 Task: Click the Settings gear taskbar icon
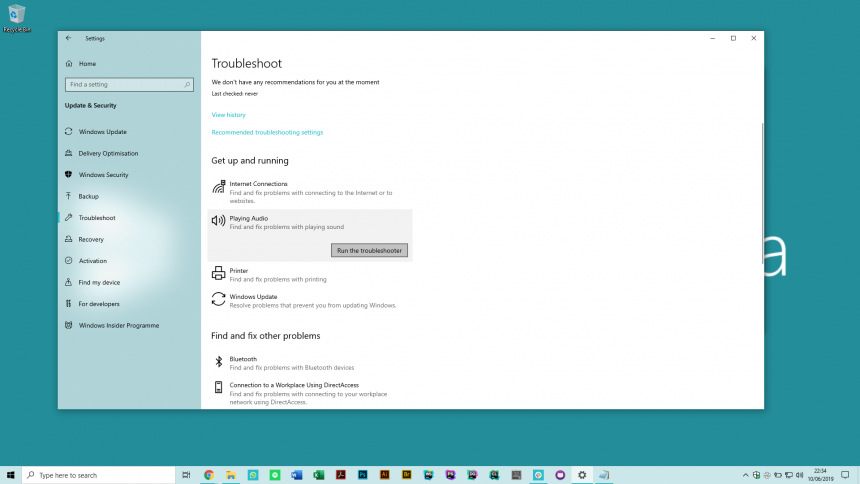582,475
